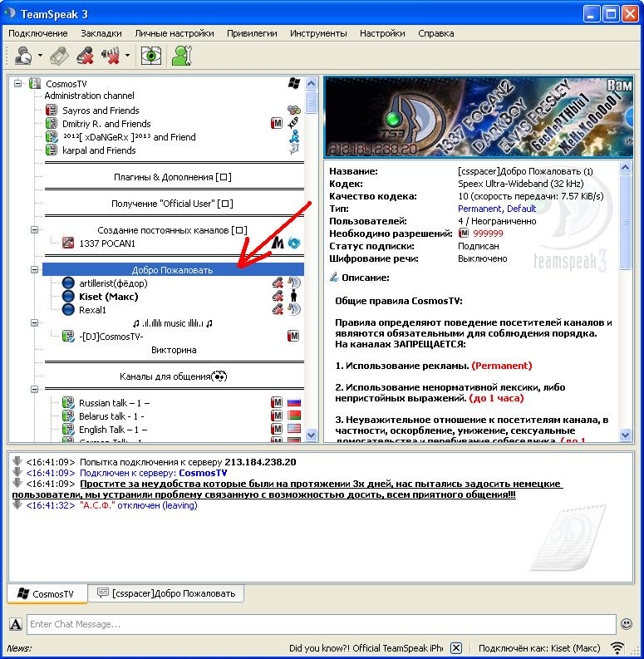This screenshot has height=659, width=644.
Task: Click the running figure icon on xDaNGeRx row
Action: pos(294,136)
